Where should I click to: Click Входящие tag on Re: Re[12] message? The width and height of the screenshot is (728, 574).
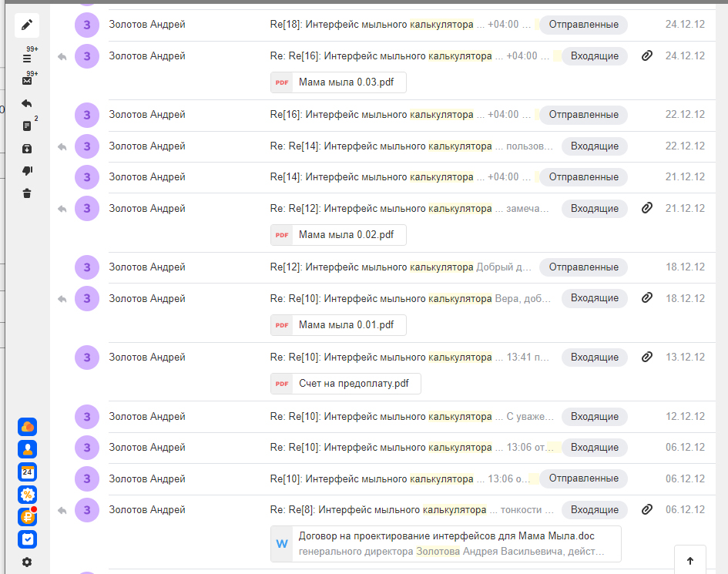point(594,209)
